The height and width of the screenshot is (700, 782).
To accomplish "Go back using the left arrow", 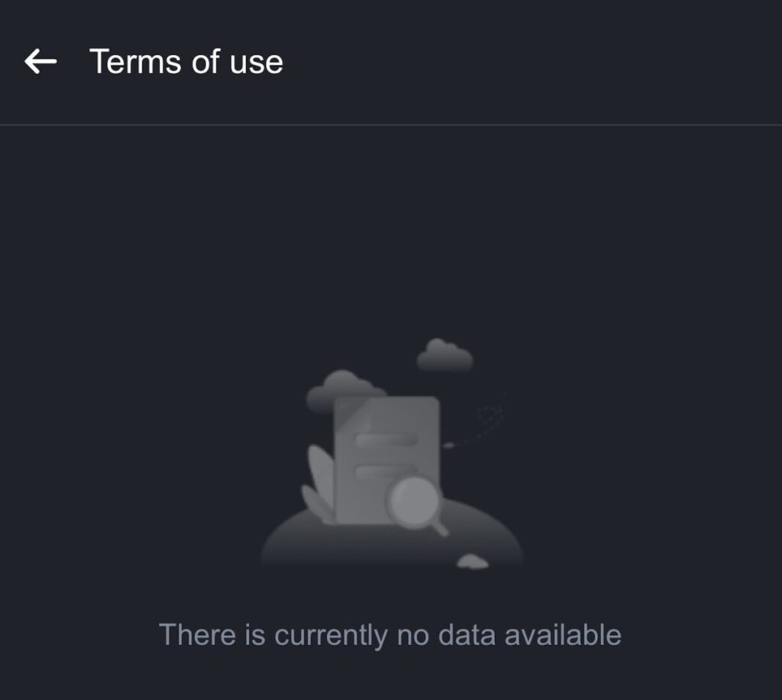I will coord(40,61).
